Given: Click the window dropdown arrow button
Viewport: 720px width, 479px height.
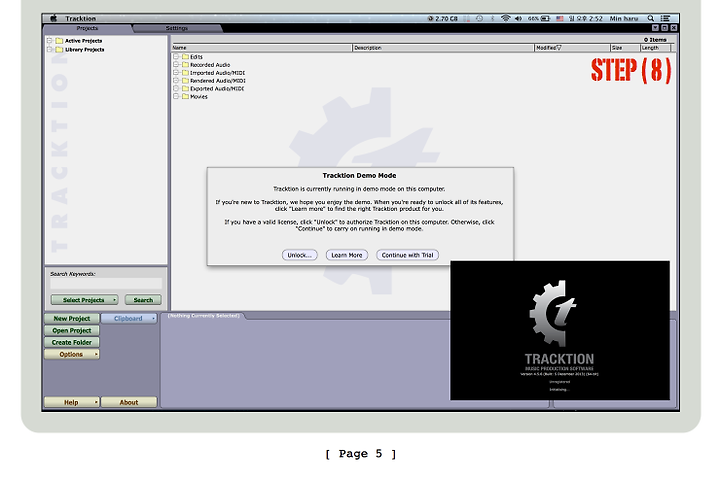Looking at the screenshot, I should 655,28.
